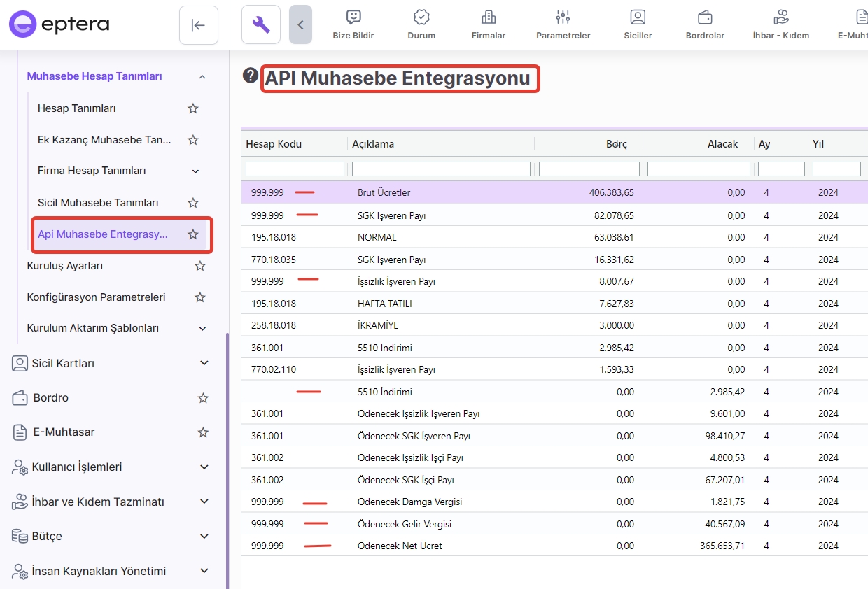Sort the table by the Borç column header
The height and width of the screenshot is (589, 868).
pos(616,144)
